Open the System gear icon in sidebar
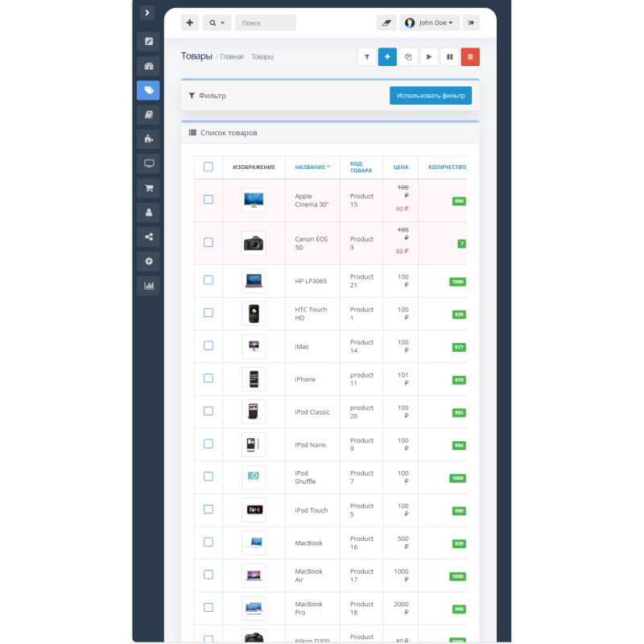Viewport: 644px width, 644px height. click(x=148, y=261)
